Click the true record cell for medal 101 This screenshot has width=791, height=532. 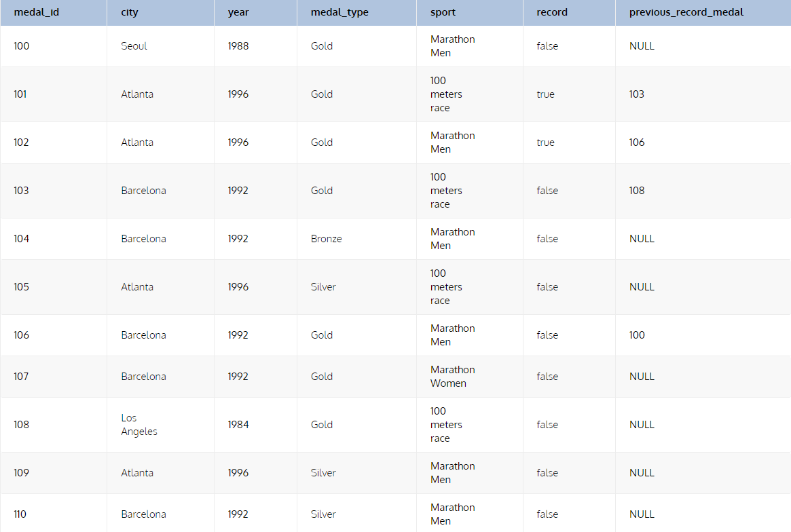[545, 94]
